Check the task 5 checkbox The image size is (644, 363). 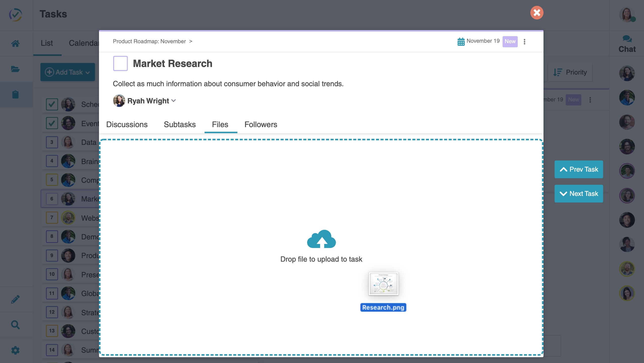[52, 180]
